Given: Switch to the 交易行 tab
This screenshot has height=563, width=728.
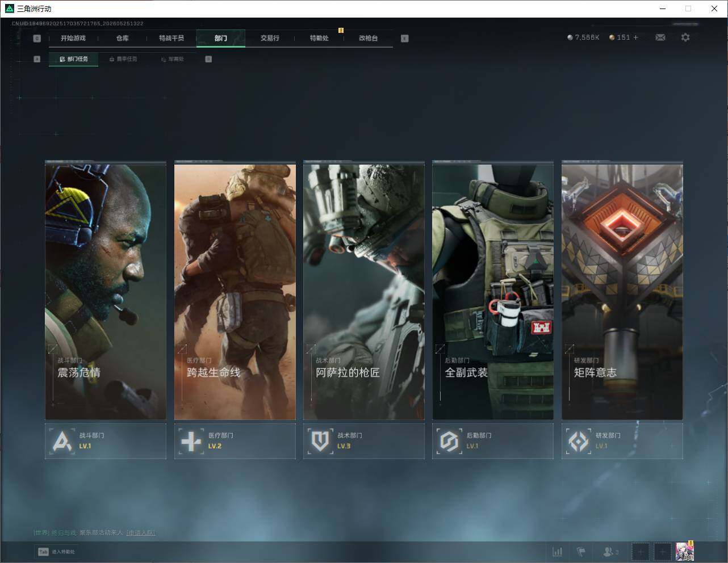Looking at the screenshot, I should pyautogui.click(x=270, y=38).
